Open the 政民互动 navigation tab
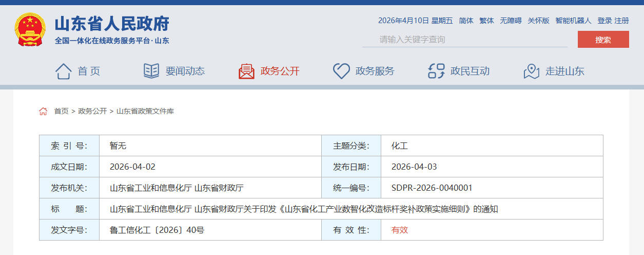644x255 pixels. coord(470,71)
